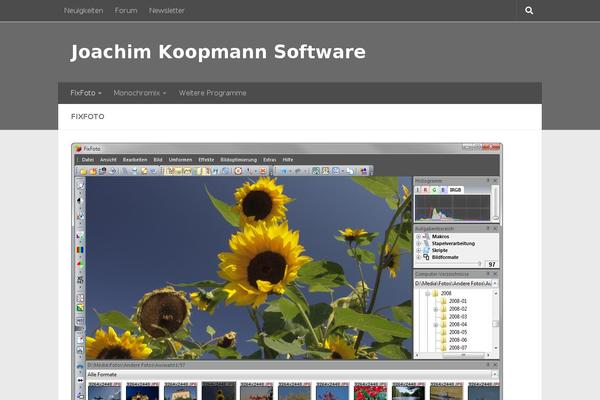Collapse the 2008 folder node
The width and height of the screenshot is (600, 400).
click(427, 294)
